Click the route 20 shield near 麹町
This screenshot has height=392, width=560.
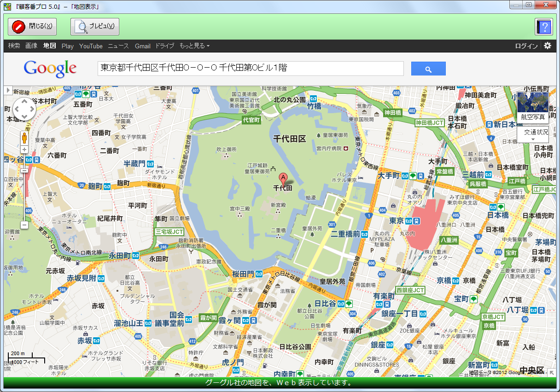point(81,186)
